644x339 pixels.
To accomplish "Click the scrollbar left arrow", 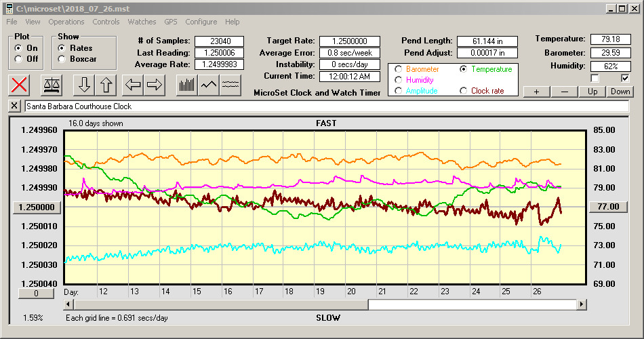I will (x=68, y=304).
